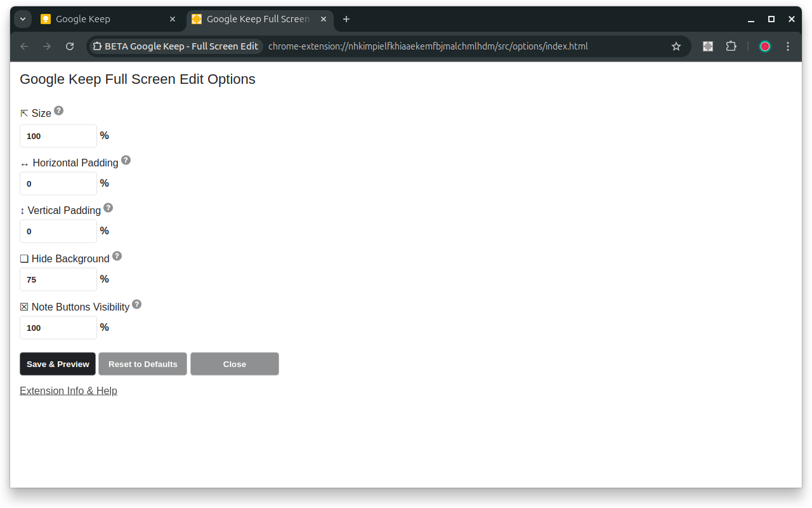Image resolution: width=812 pixels, height=508 pixels.
Task: Click the Reset to Defaults button
Action: point(142,364)
